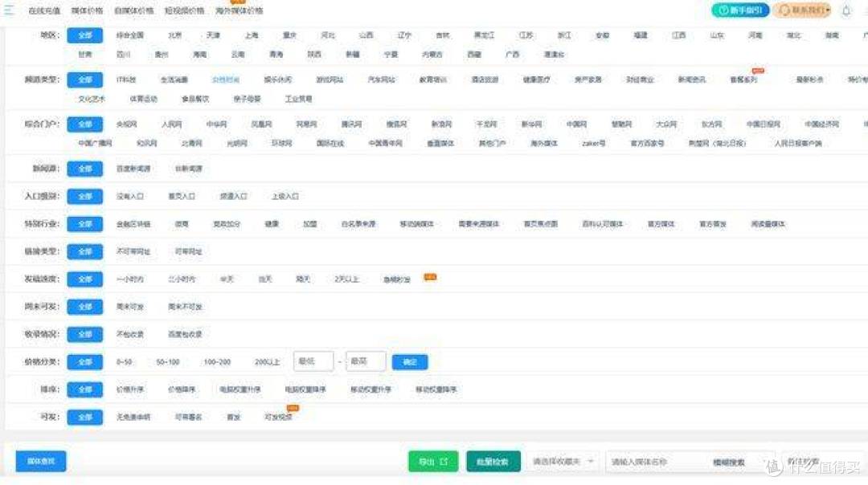Choose the 100-200 price range
Screen dimensions: 868x485
217,362
